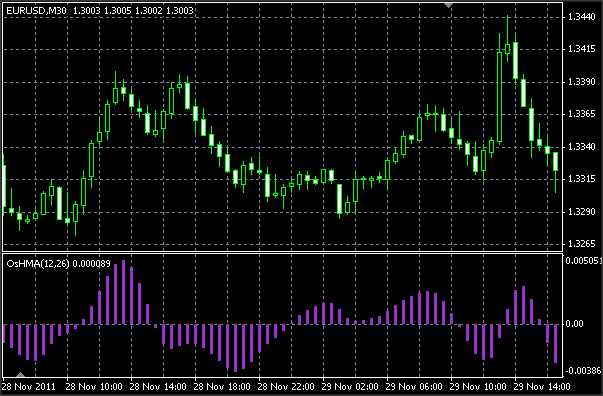Click the gray triangle marker at bottom-left
This screenshot has width=603, height=396.
point(20,374)
